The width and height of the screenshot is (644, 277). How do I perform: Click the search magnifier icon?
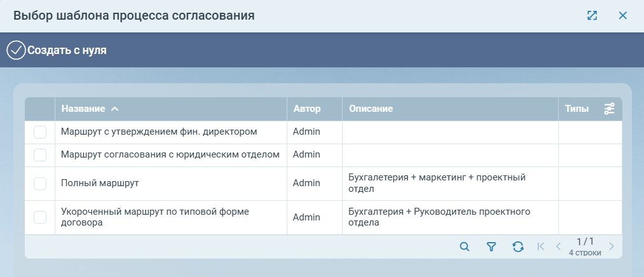[x=465, y=247]
